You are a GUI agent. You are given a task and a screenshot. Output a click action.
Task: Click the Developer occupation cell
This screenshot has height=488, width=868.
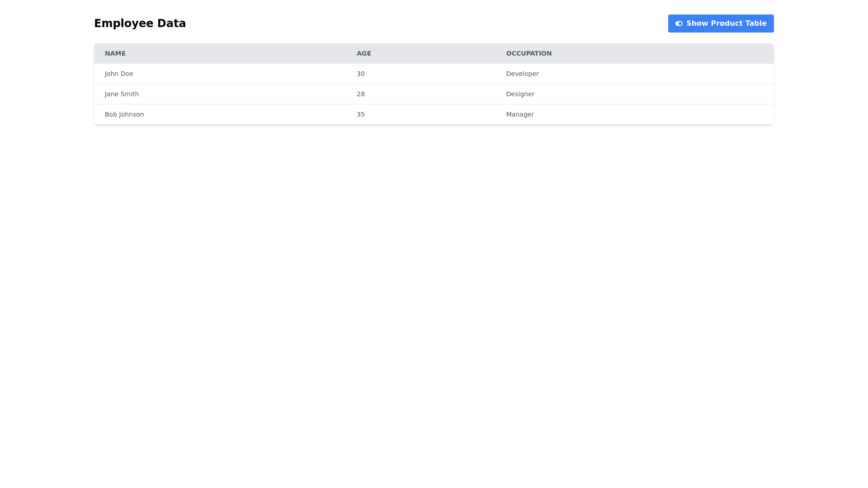pyautogui.click(x=522, y=74)
